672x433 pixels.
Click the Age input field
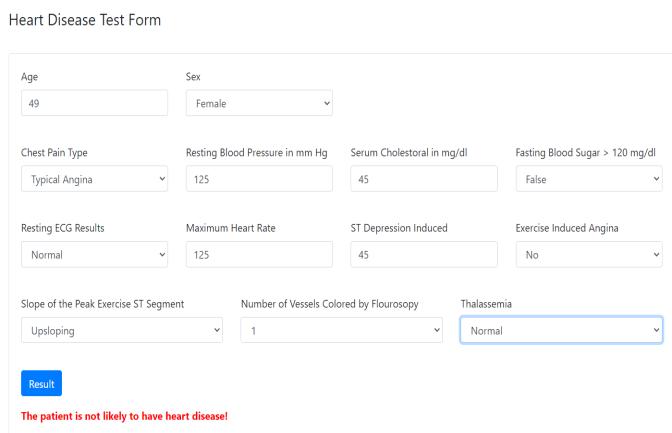click(94, 103)
